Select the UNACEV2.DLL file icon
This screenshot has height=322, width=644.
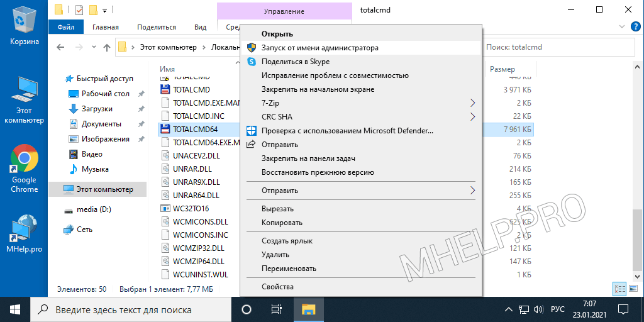tap(165, 156)
